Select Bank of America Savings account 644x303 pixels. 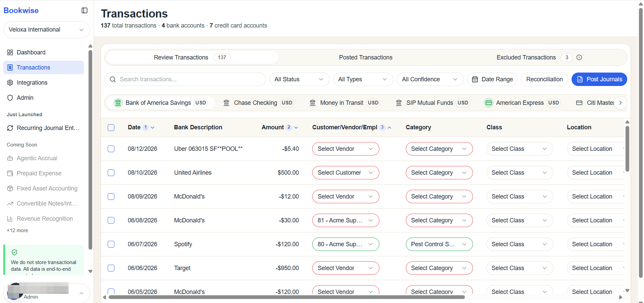160,103
